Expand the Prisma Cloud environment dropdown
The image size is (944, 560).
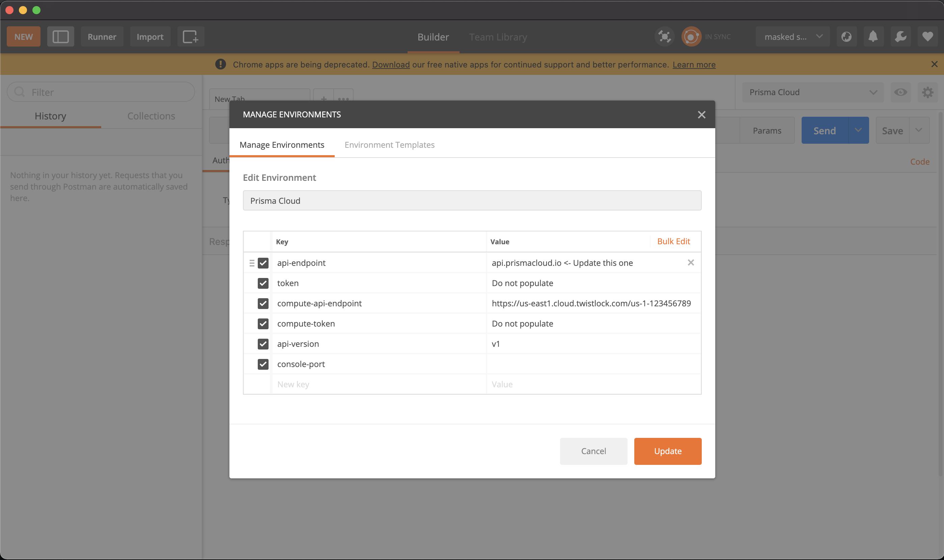tap(812, 92)
